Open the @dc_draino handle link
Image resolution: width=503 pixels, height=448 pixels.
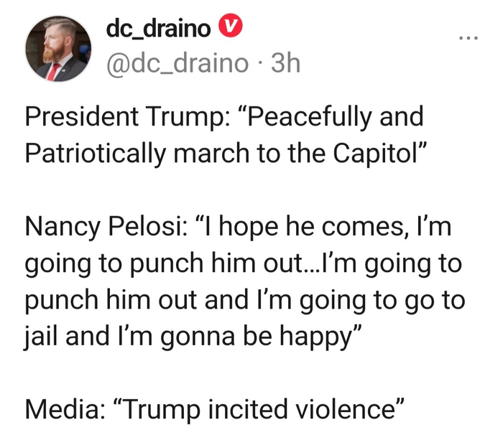click(177, 64)
